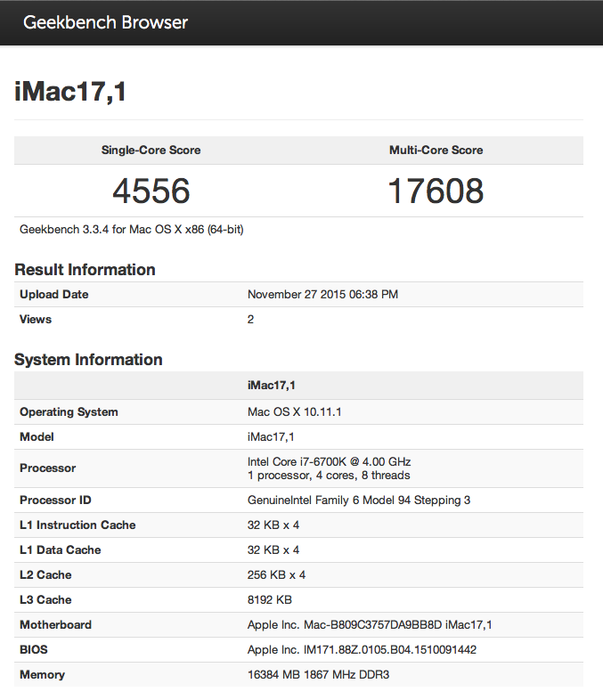Click the Upload Date label
This screenshot has height=700, width=603.
pos(54,294)
